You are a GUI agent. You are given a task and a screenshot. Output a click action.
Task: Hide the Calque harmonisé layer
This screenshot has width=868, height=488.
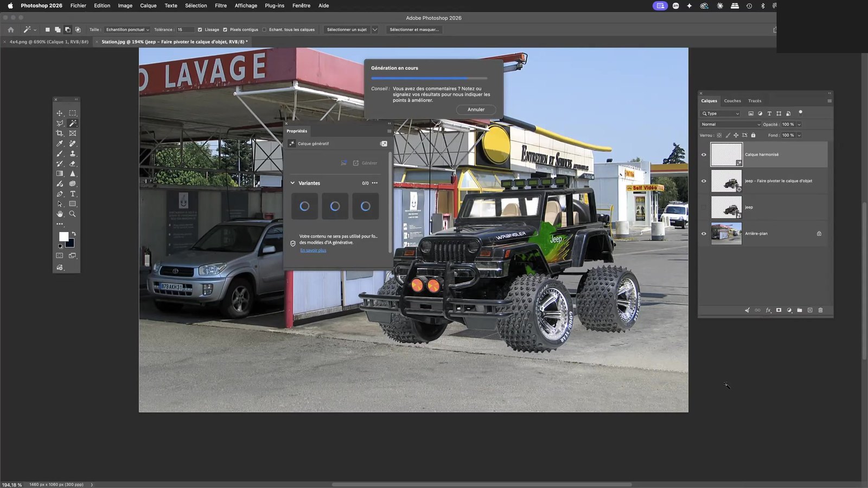click(x=704, y=155)
